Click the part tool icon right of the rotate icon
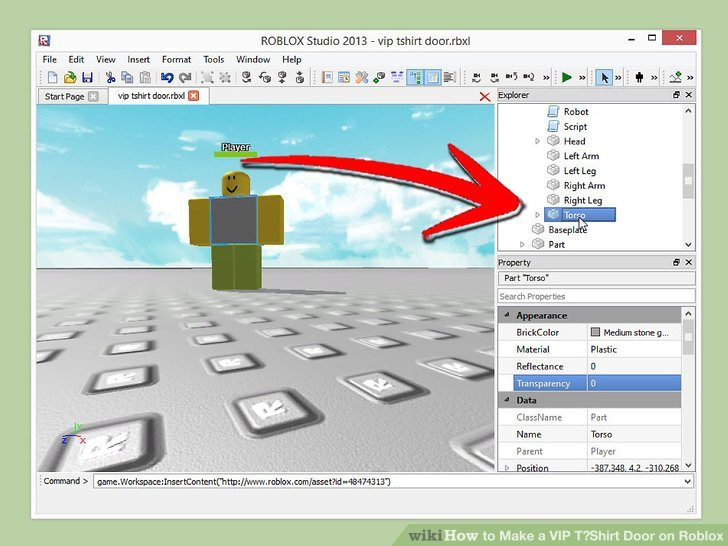 (282, 77)
